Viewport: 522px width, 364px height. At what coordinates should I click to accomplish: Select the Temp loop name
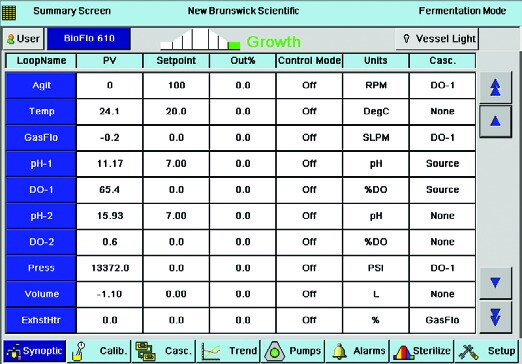click(41, 112)
